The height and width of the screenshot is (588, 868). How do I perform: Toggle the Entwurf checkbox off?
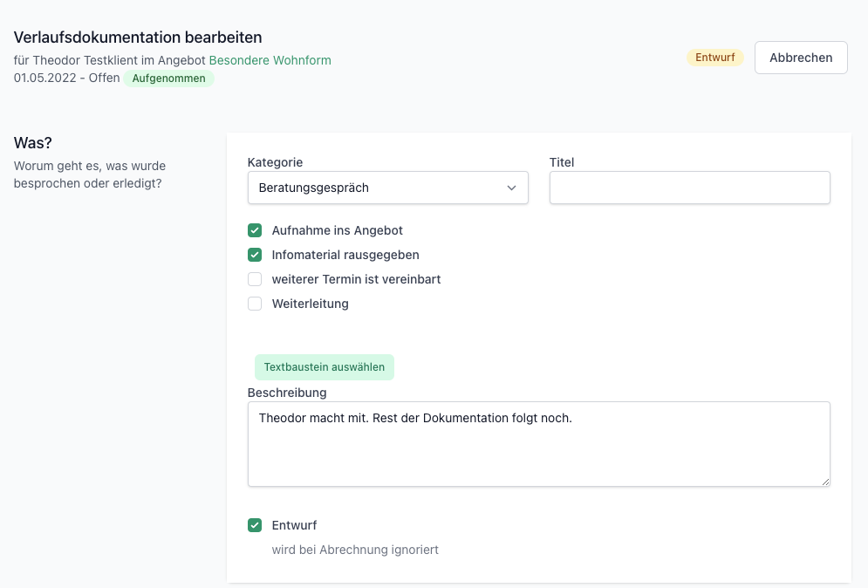pyautogui.click(x=255, y=525)
